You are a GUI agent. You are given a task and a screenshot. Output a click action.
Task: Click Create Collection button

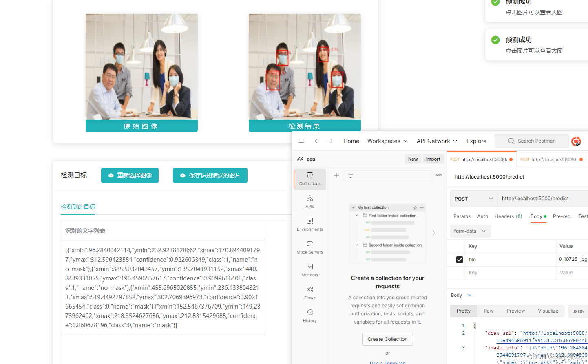[387, 339]
